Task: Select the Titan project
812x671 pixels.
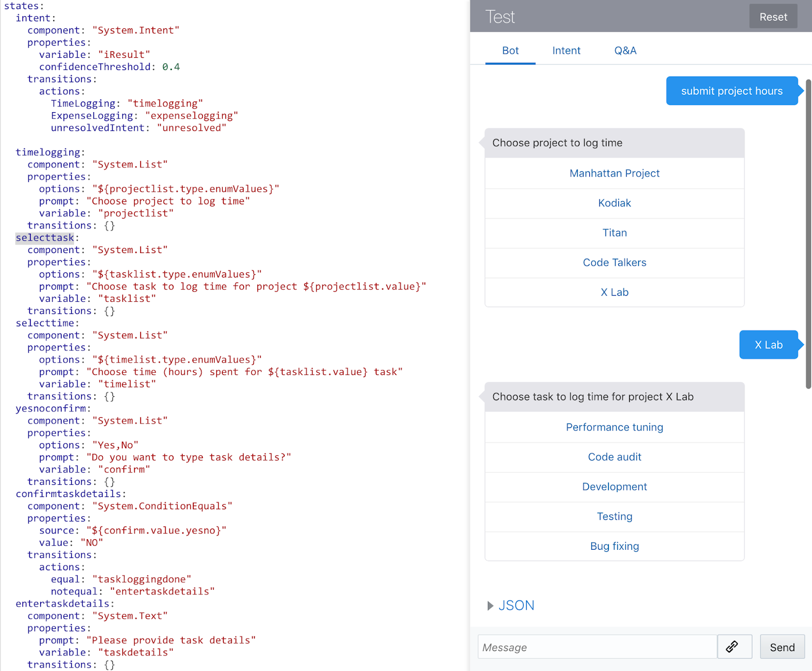Action: pyautogui.click(x=614, y=232)
